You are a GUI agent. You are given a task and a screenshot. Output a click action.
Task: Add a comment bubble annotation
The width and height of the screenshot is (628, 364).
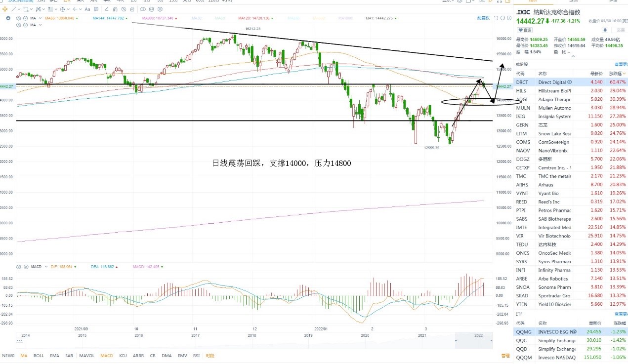(96, 9)
